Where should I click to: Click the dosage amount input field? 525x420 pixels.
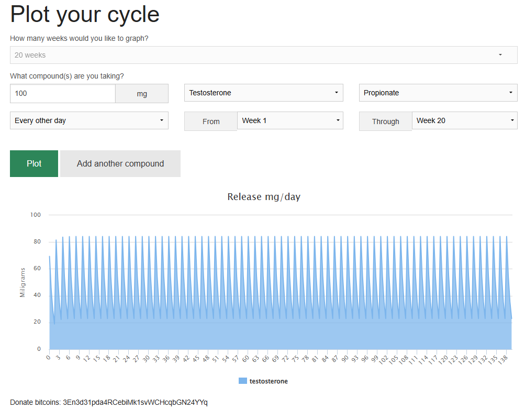[63, 94]
